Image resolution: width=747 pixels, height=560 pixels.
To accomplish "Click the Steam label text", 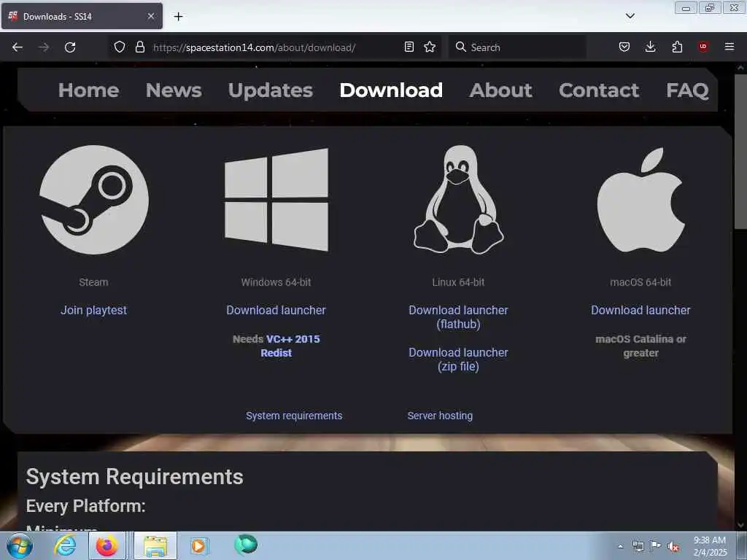I will [94, 282].
